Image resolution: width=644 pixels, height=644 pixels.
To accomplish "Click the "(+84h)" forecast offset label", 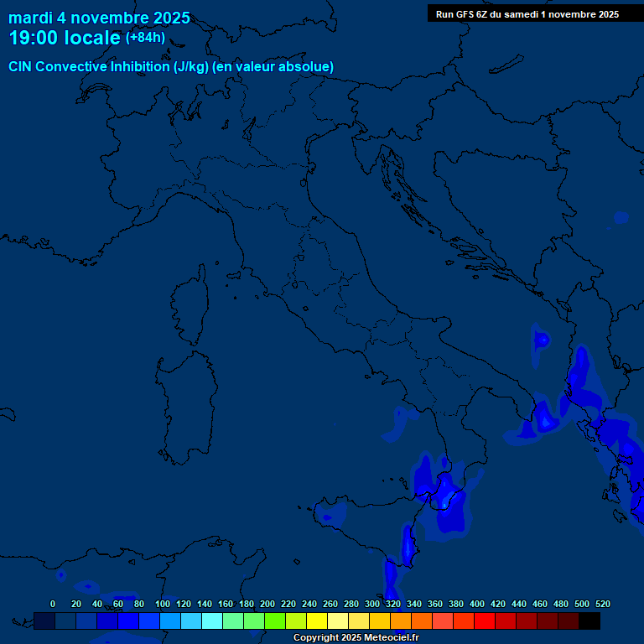I will (x=145, y=38).
